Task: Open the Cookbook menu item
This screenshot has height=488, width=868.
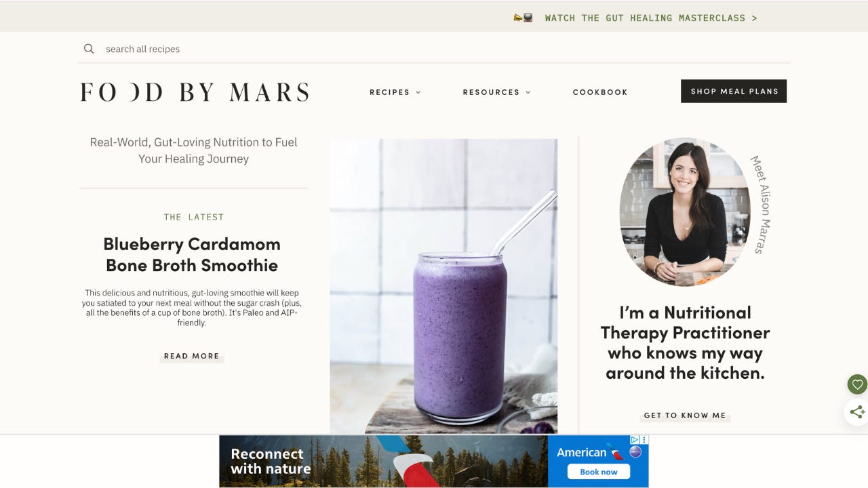Action: [600, 92]
